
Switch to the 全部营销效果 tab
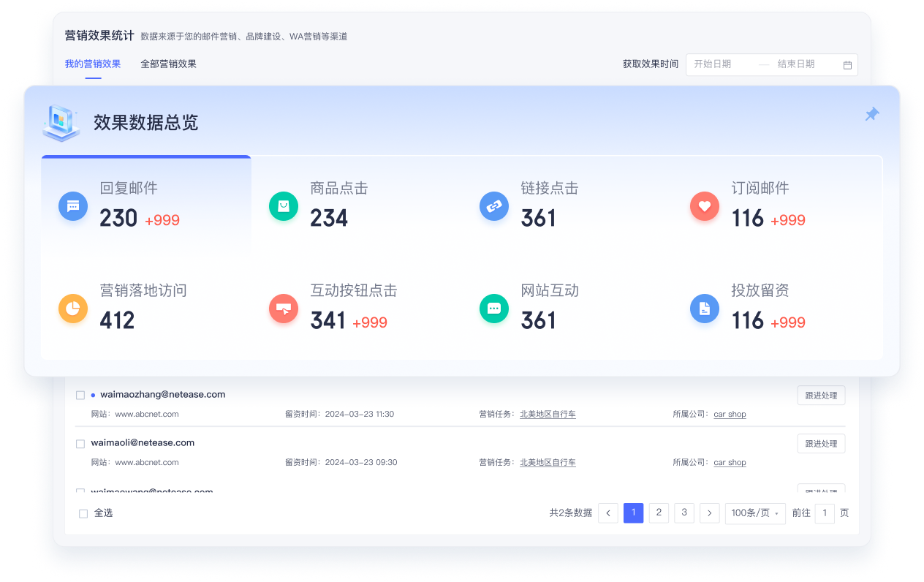click(168, 64)
